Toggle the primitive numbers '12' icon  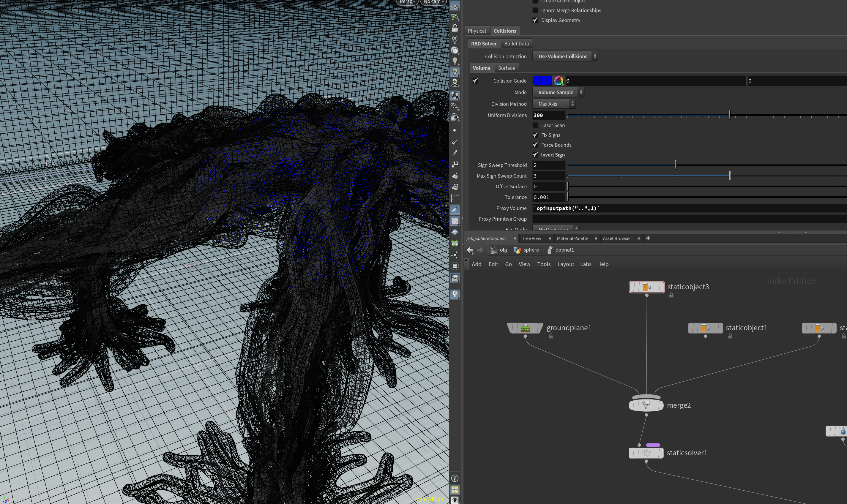pos(455,187)
